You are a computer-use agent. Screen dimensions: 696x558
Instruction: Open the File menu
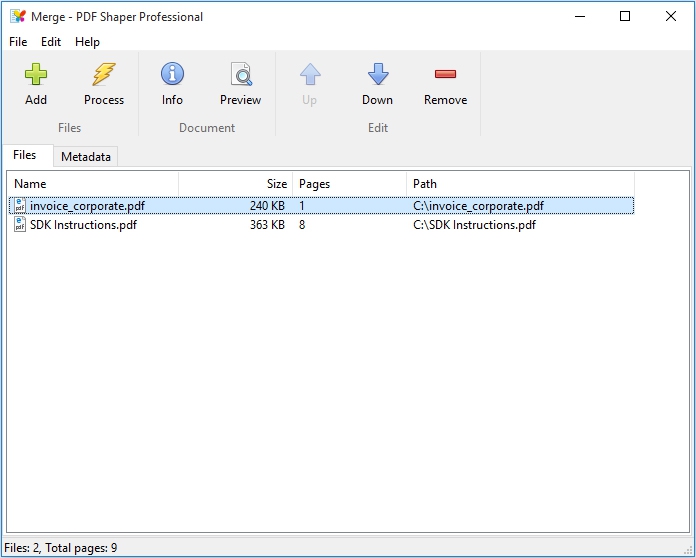(x=18, y=42)
